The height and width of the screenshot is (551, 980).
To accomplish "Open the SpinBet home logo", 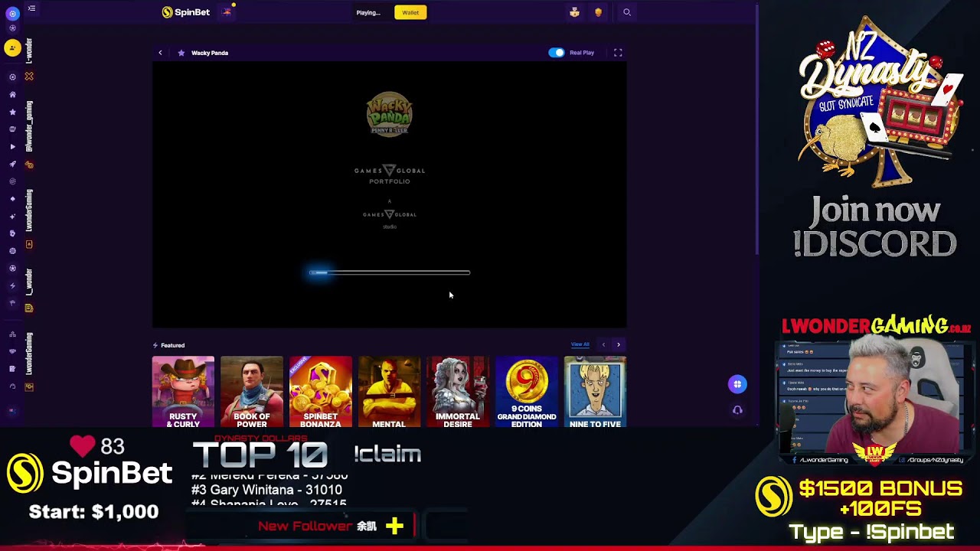I will point(185,12).
